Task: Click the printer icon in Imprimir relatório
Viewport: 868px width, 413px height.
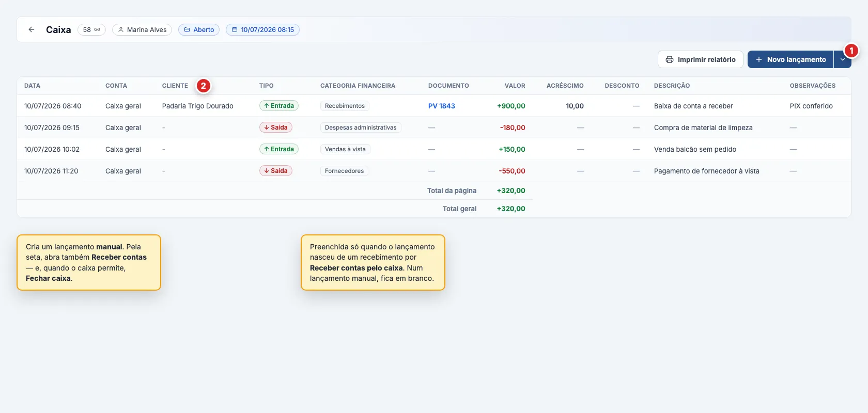Action: click(x=670, y=59)
